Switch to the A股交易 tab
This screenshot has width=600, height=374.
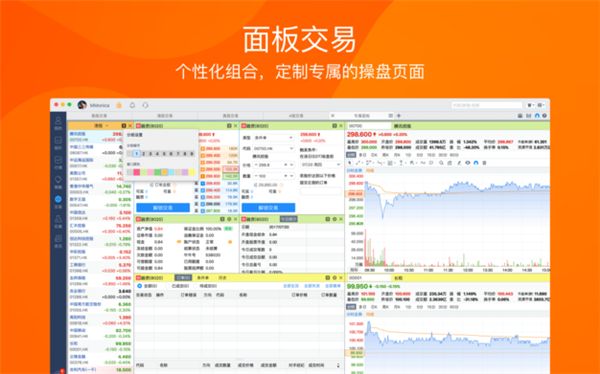(296, 116)
